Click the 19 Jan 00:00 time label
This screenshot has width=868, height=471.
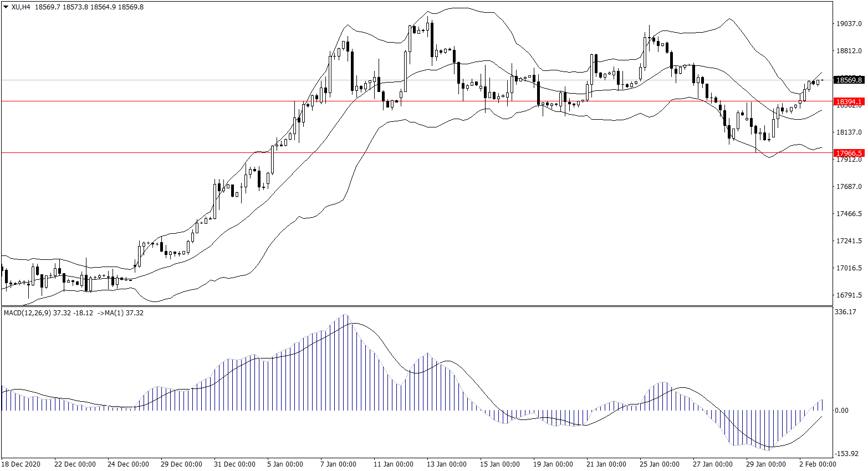(x=552, y=464)
